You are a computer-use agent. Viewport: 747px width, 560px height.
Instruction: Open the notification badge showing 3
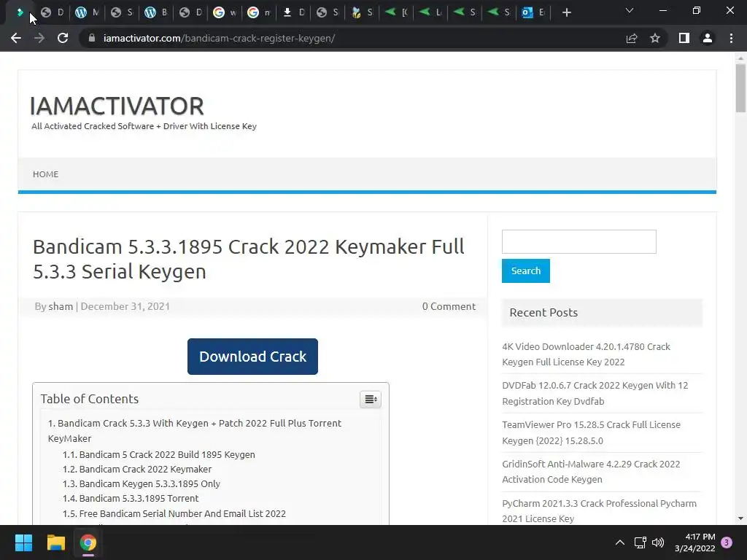point(727,542)
